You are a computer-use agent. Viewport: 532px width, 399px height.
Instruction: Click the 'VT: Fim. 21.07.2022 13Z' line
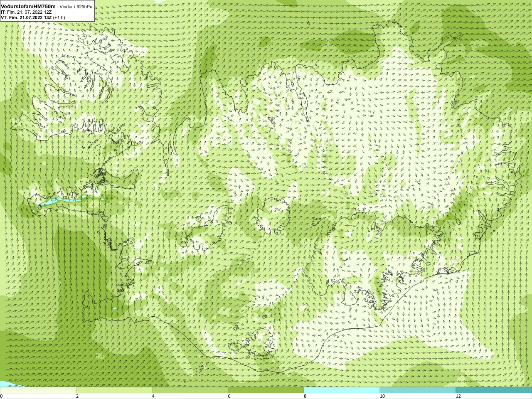[x=26, y=17]
